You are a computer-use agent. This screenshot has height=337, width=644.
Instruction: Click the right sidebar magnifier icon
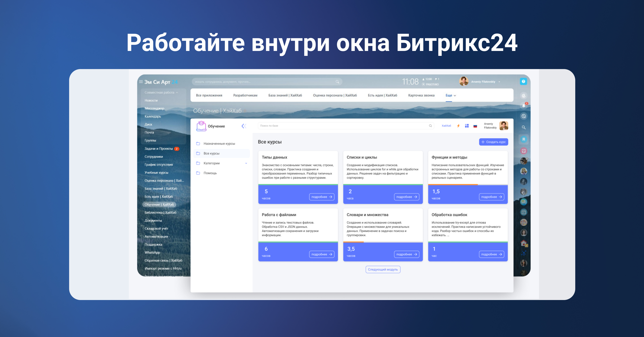[524, 127]
